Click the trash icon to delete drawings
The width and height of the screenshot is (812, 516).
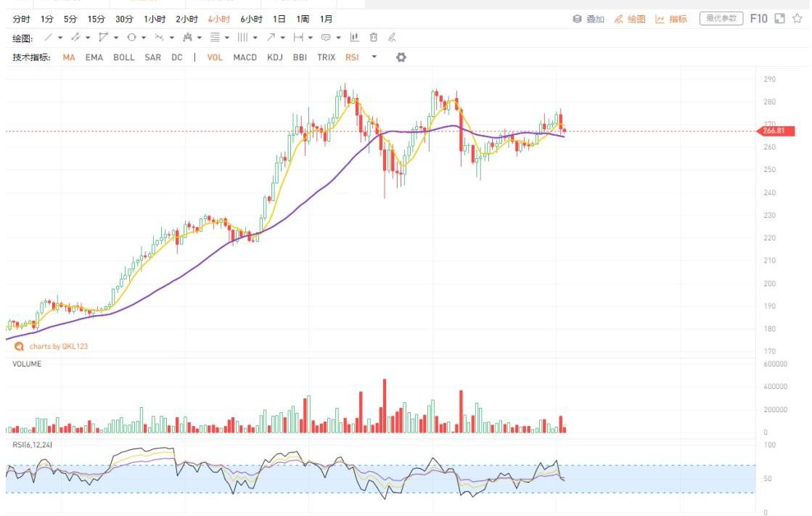374,38
